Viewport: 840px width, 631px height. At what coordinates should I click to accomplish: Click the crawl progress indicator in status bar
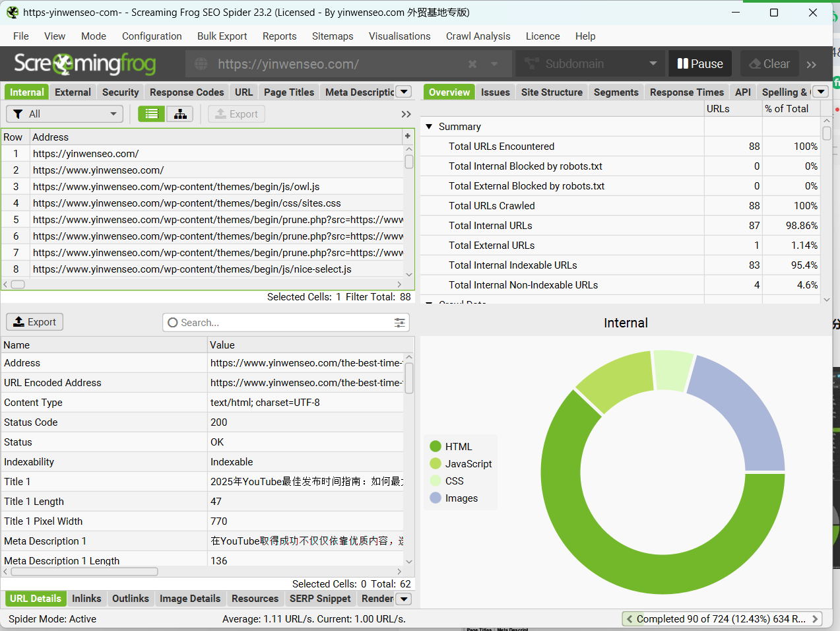722,619
